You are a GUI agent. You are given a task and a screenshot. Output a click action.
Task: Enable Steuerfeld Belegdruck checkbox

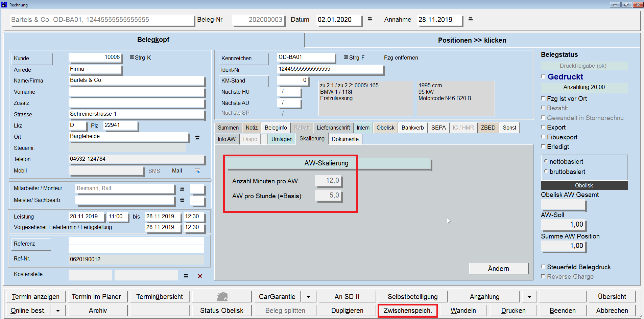click(543, 267)
